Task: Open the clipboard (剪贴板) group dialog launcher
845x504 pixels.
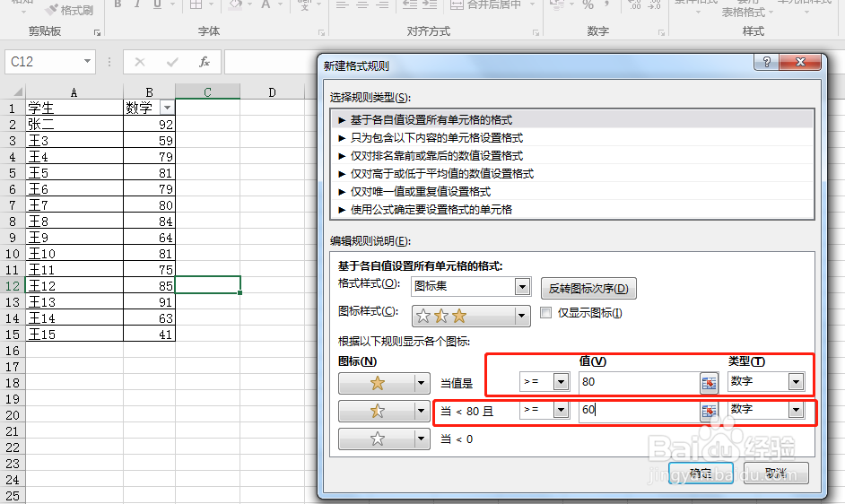Action: point(98,33)
